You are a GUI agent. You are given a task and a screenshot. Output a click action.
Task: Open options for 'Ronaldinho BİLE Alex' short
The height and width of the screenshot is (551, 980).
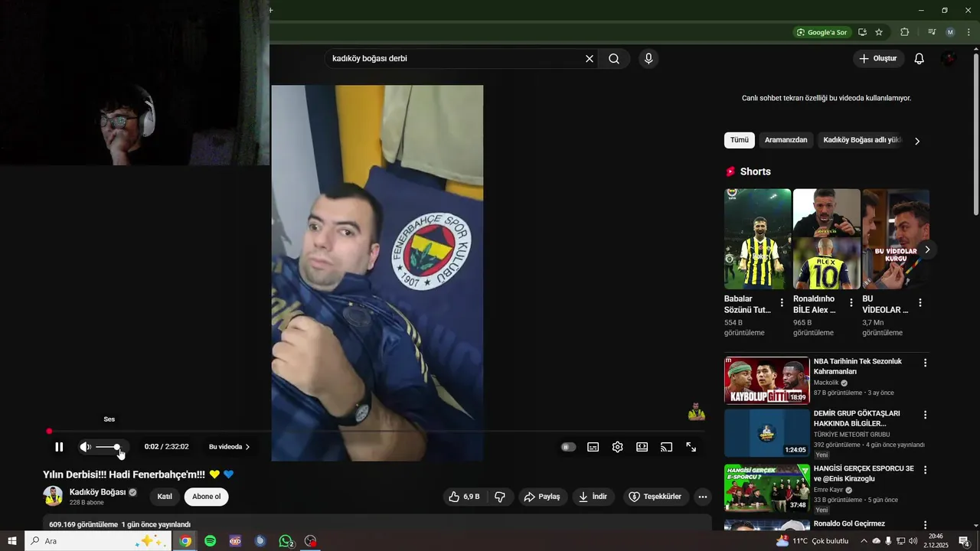tap(851, 303)
